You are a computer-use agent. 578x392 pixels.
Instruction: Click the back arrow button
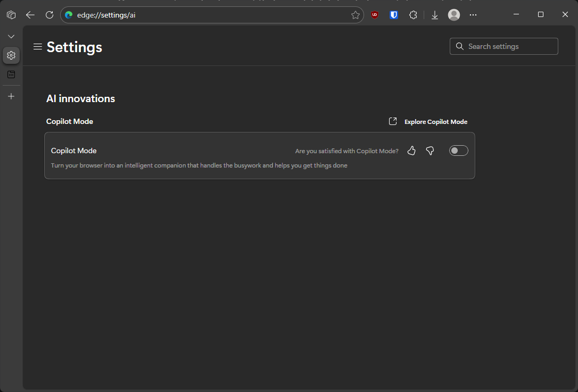point(30,15)
